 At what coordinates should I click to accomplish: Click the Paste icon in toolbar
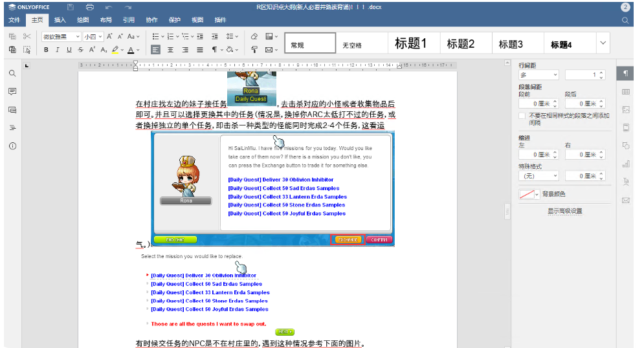(x=13, y=50)
